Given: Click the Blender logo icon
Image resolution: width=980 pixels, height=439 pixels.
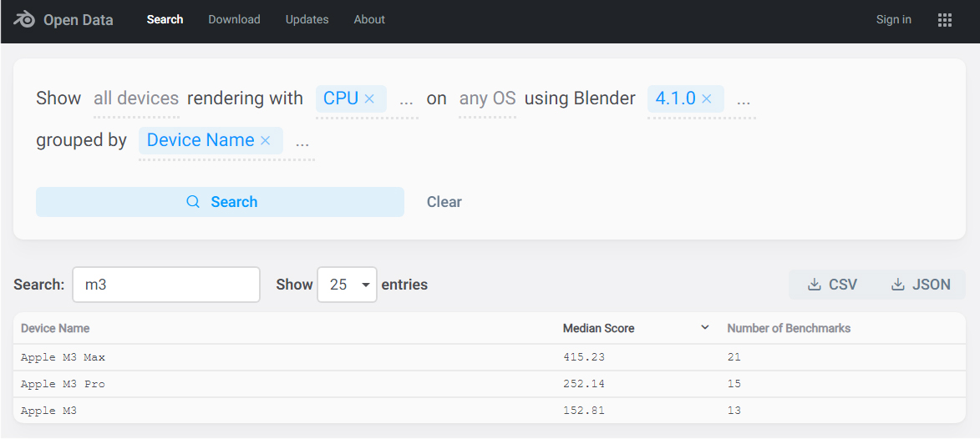Looking at the screenshot, I should 23,20.
